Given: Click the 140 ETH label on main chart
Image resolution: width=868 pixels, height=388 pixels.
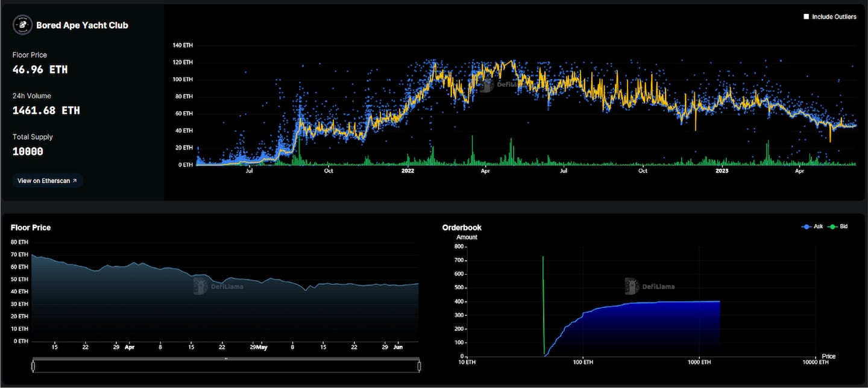Looking at the screenshot, I should click(x=182, y=45).
